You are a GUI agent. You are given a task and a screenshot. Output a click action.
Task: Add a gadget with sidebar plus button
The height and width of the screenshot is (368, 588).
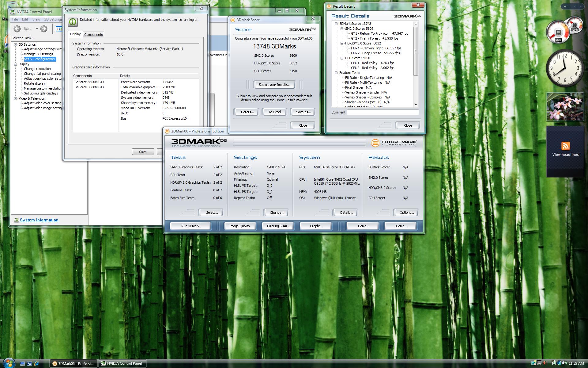[565, 6]
